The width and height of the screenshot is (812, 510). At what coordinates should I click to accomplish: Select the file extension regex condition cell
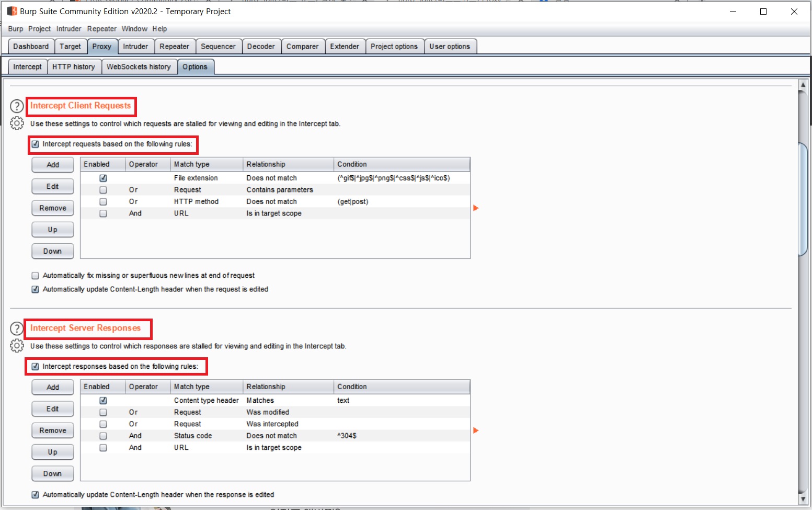[402, 178]
